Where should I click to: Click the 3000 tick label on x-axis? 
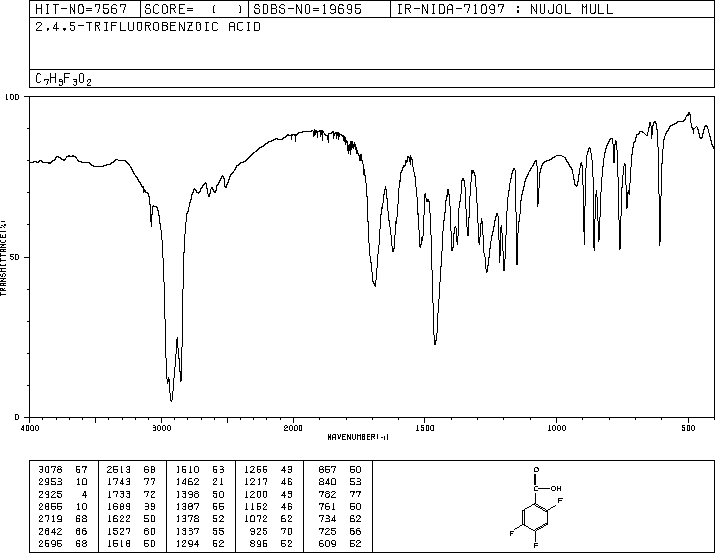click(161, 428)
